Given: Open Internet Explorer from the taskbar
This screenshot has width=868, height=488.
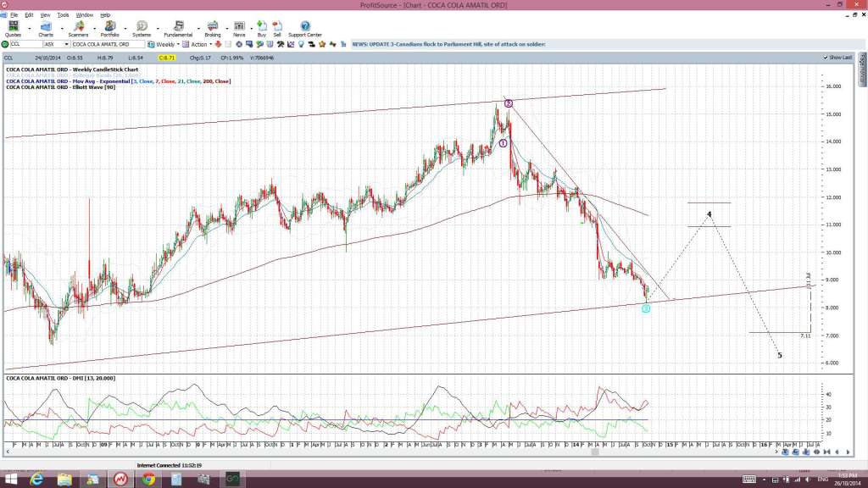Looking at the screenshot, I should 36,480.
